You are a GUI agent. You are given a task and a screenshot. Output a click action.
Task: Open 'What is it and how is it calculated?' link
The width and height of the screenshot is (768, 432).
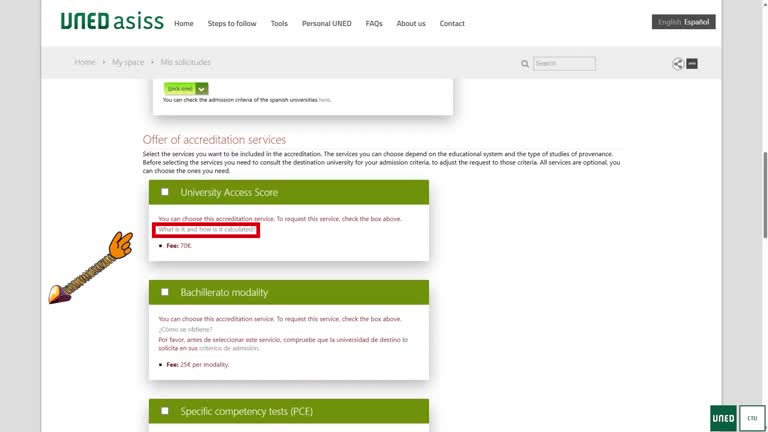tap(206, 230)
